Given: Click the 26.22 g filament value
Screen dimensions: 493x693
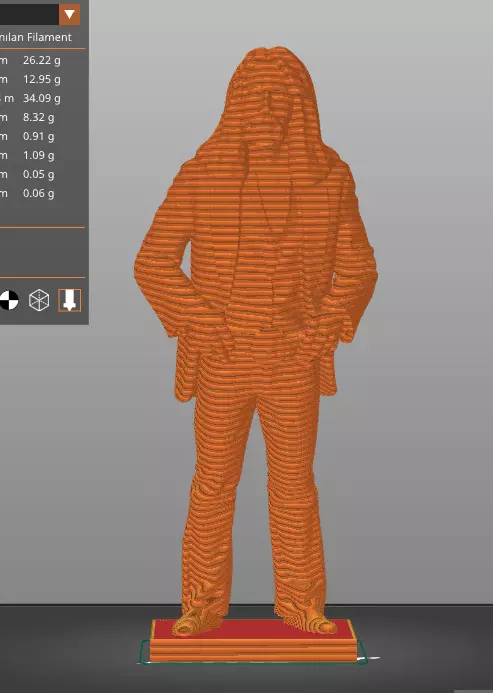Looking at the screenshot, I should click(42, 61).
